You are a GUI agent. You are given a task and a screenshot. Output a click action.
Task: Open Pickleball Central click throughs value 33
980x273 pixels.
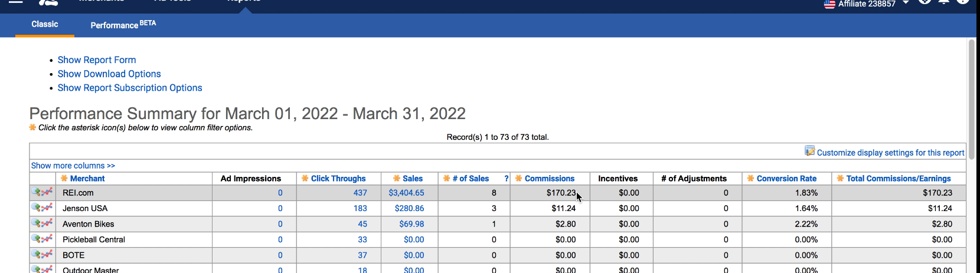click(x=362, y=239)
